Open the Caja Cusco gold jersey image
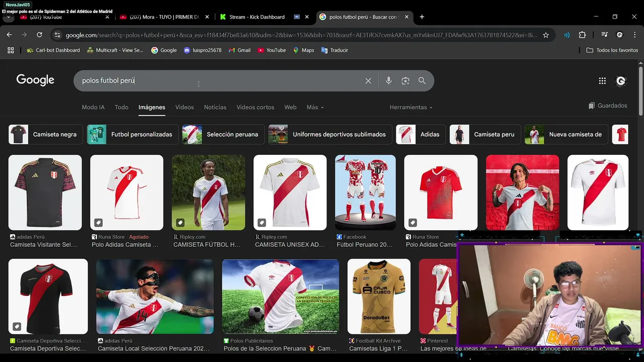The width and height of the screenshot is (644, 362). pos(379,297)
